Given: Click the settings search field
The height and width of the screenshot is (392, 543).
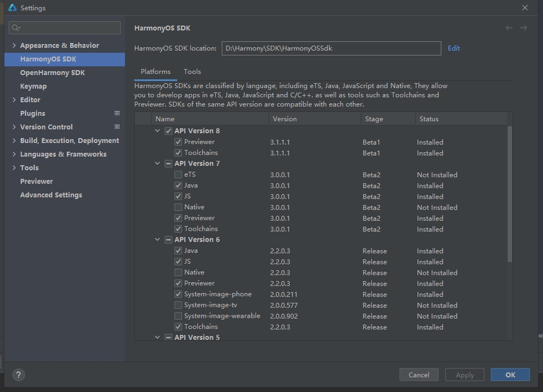Looking at the screenshot, I should [65, 28].
